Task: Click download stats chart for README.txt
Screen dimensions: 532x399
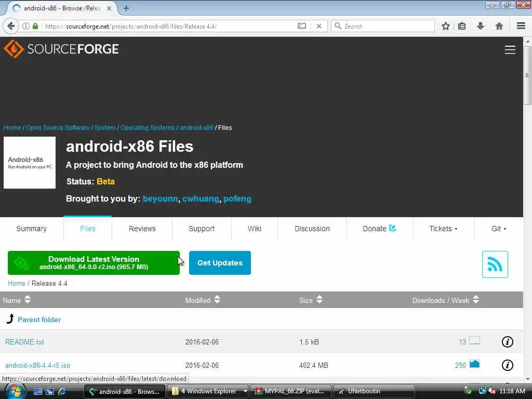Action: coord(474,341)
